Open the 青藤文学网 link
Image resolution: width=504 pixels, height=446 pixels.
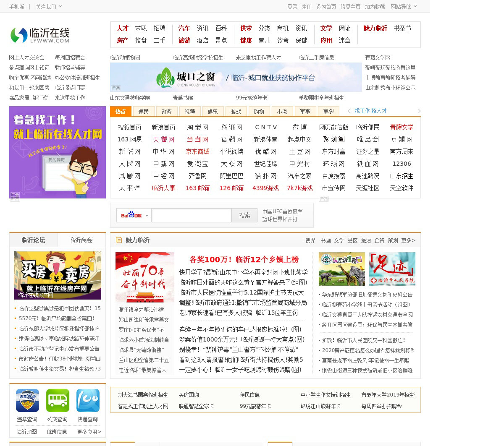point(378,57)
